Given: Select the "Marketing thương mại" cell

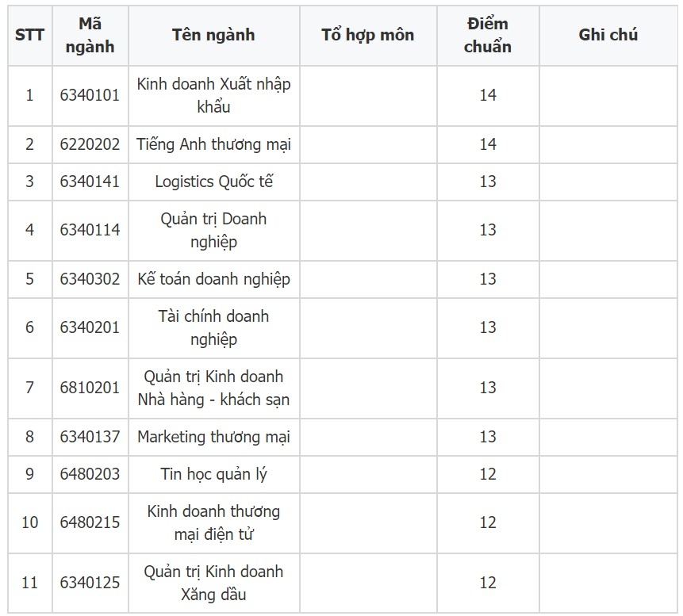Looking at the screenshot, I should (x=213, y=437).
